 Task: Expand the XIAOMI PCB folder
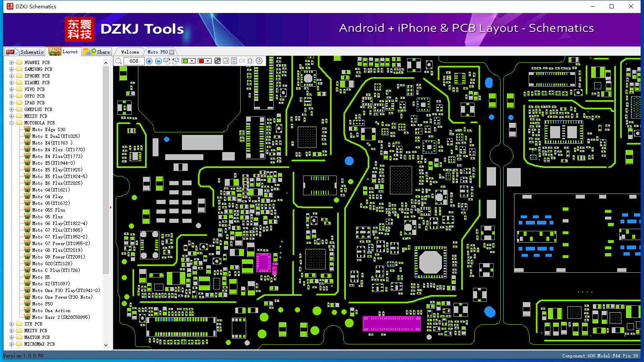tap(12, 83)
